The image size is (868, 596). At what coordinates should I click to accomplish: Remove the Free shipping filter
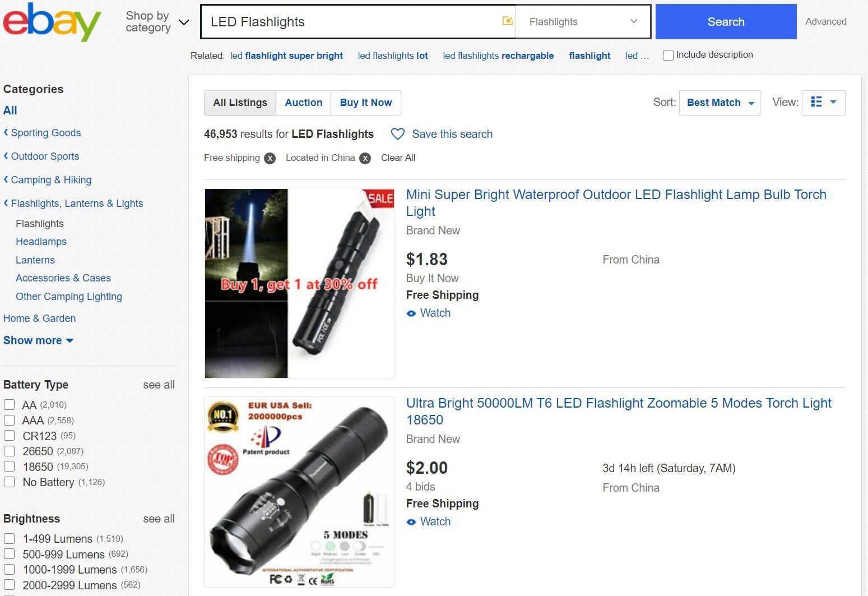pyautogui.click(x=270, y=158)
